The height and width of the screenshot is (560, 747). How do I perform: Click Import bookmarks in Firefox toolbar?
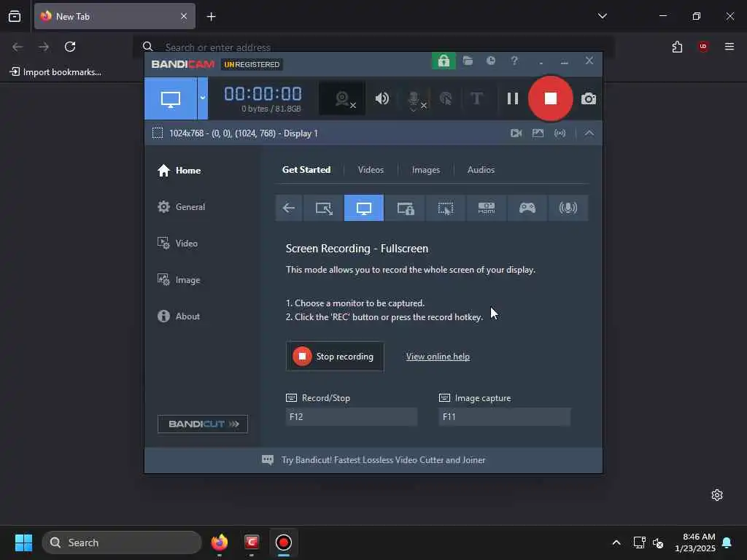click(x=55, y=72)
